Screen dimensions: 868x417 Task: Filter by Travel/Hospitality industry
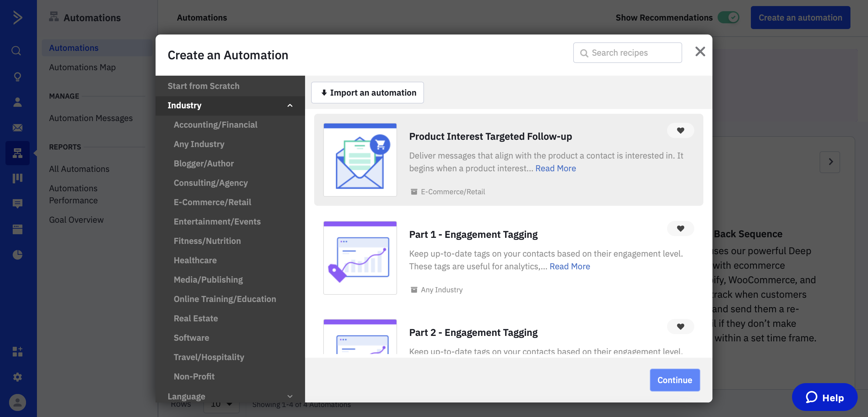[x=209, y=357]
